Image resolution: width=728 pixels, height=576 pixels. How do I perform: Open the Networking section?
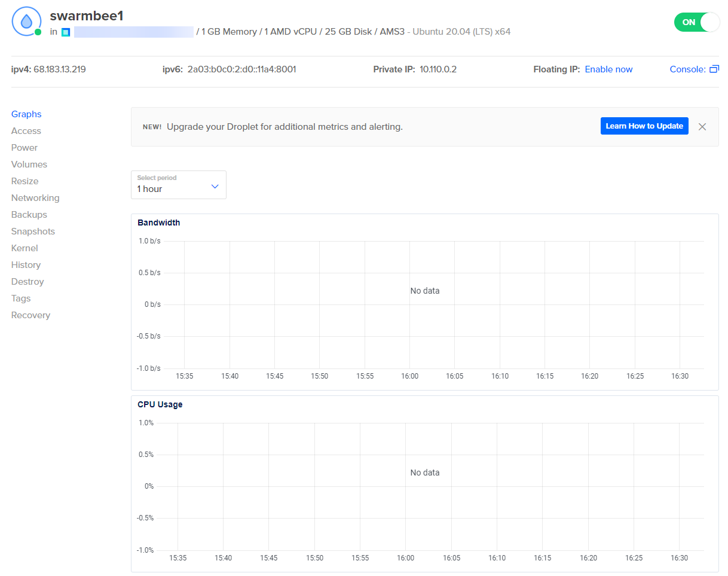[35, 198]
